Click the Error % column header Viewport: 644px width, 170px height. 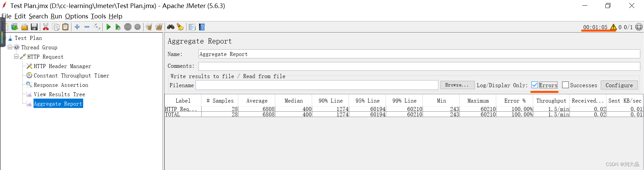pyautogui.click(x=515, y=101)
